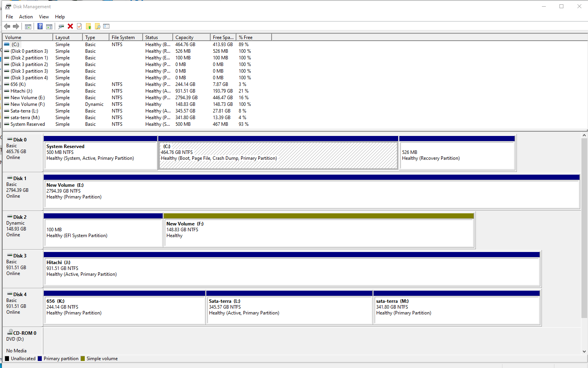This screenshot has width=588, height=368.
Task: Open Properties via the checkmark page icon
Action: click(79, 26)
